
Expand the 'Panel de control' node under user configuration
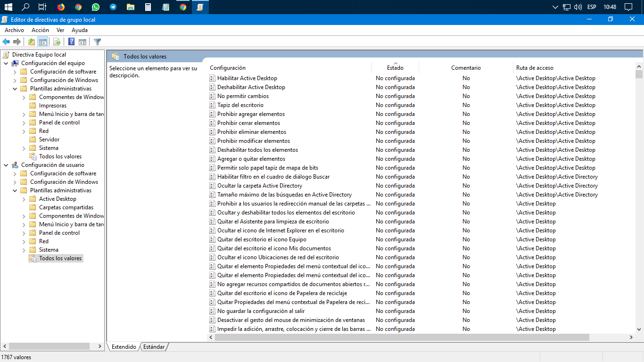point(24,233)
